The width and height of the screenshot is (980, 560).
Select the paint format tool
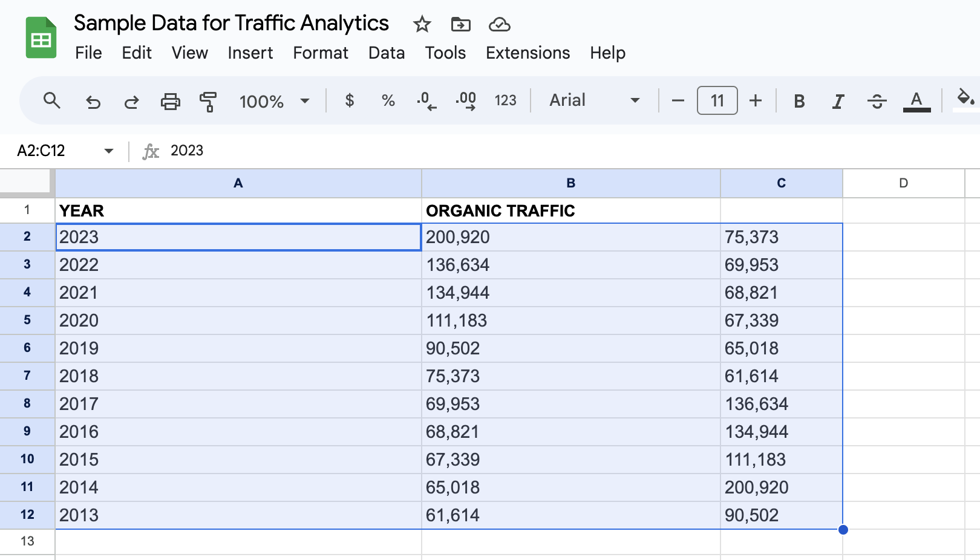[207, 101]
